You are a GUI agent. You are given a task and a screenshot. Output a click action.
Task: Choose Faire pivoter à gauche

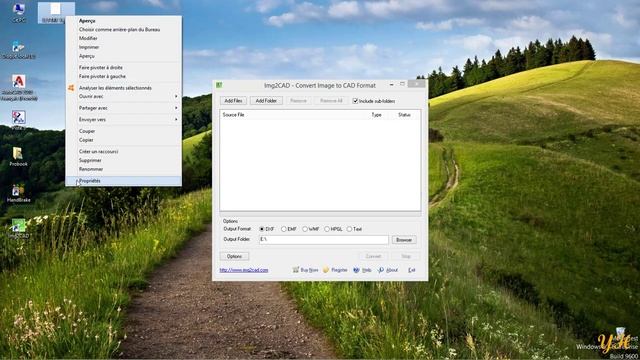pos(123,76)
